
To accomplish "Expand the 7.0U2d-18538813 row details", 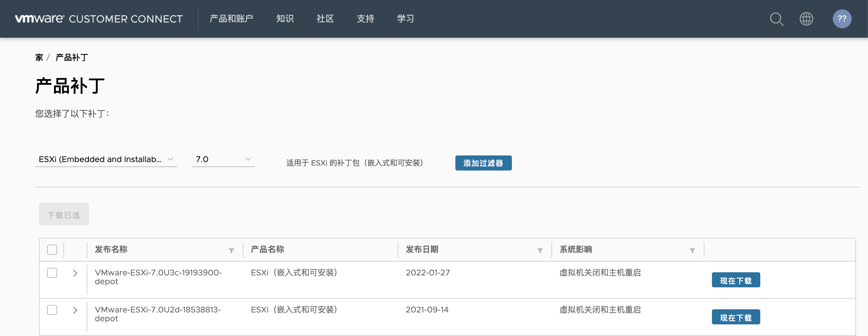I will [75, 310].
